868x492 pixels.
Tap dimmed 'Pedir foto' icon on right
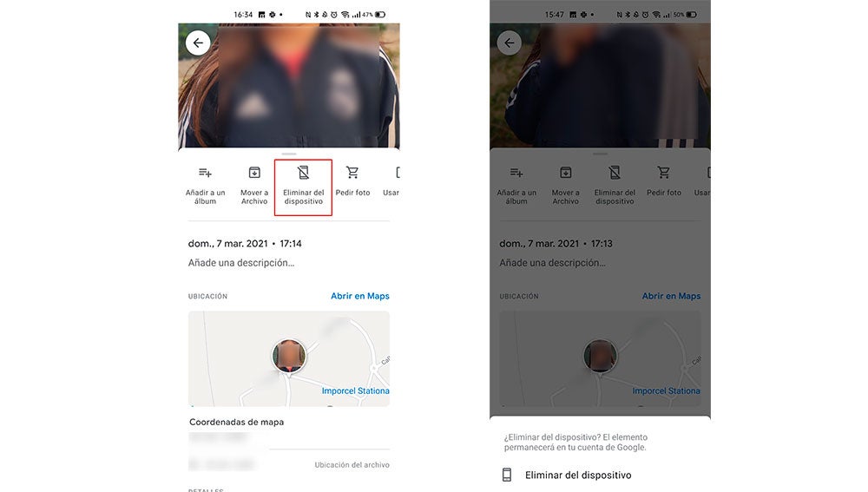[x=664, y=173]
